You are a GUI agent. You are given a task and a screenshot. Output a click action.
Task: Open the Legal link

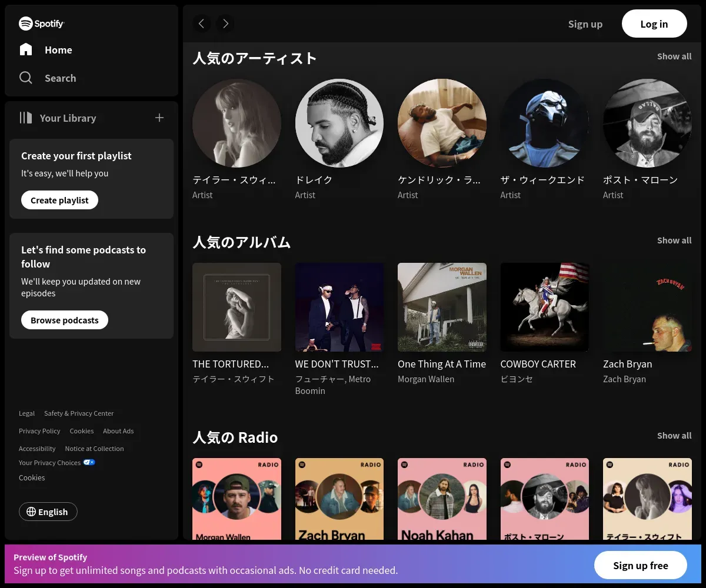pyautogui.click(x=26, y=413)
